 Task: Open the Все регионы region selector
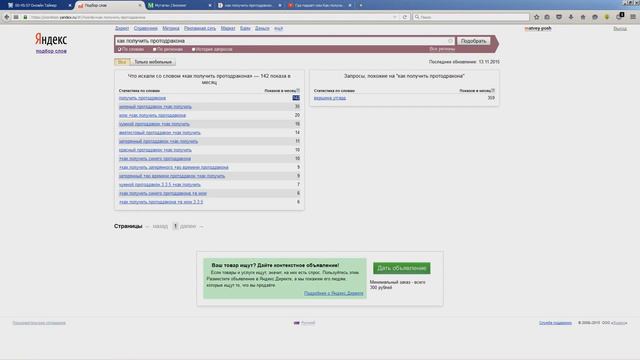442,49
